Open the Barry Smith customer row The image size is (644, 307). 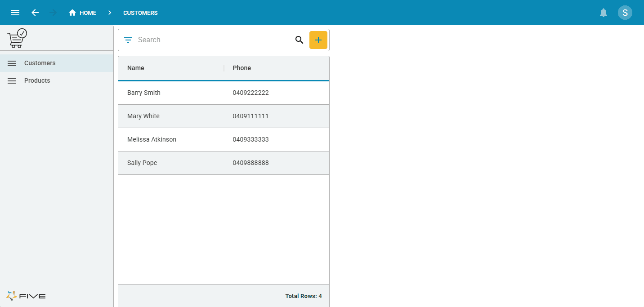[144, 93]
